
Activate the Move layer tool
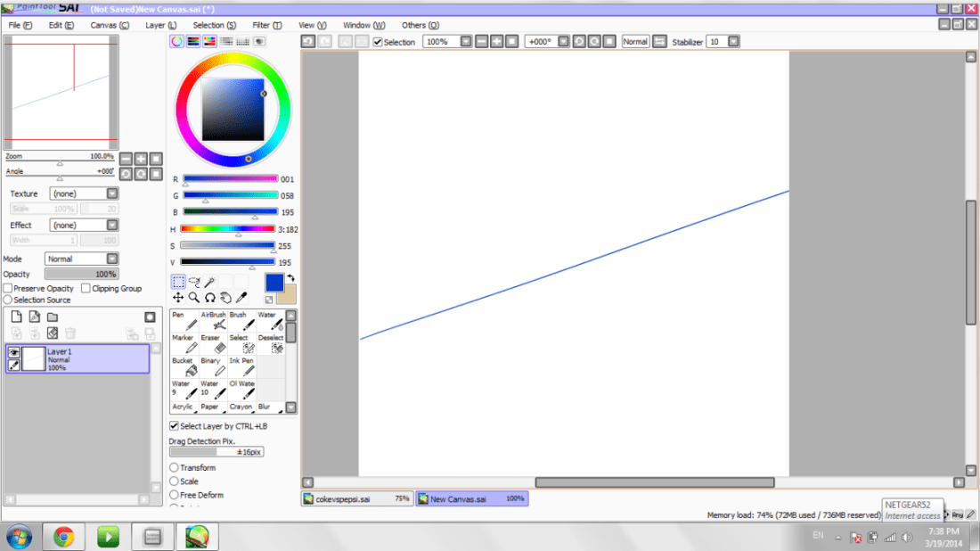178,298
